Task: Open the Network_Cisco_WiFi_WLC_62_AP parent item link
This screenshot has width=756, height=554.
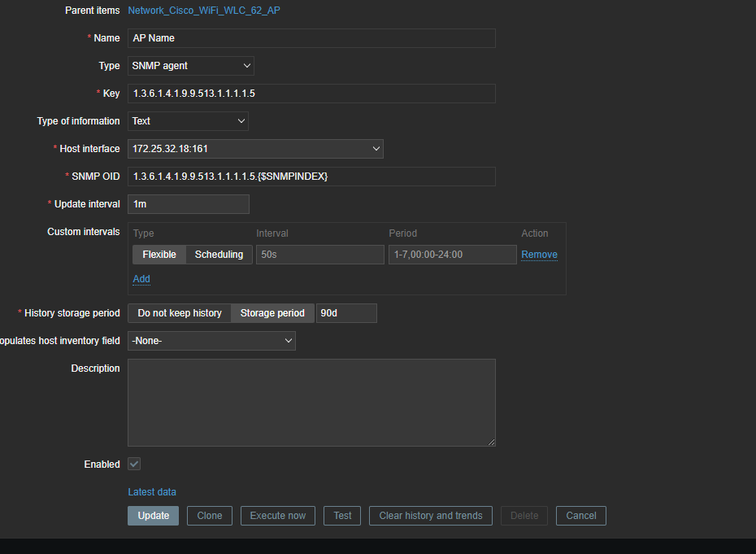Action: tap(204, 11)
